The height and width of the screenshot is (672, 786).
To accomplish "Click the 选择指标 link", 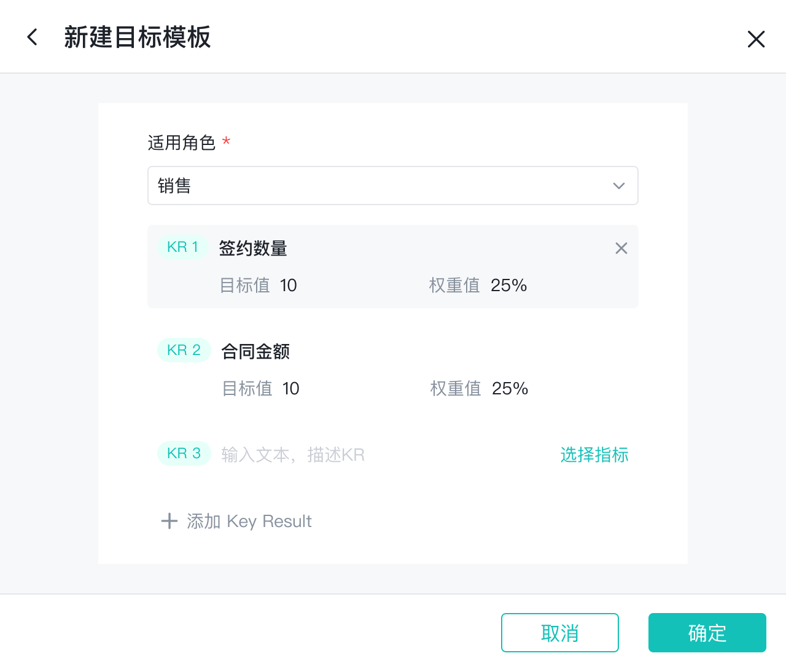I will [594, 455].
